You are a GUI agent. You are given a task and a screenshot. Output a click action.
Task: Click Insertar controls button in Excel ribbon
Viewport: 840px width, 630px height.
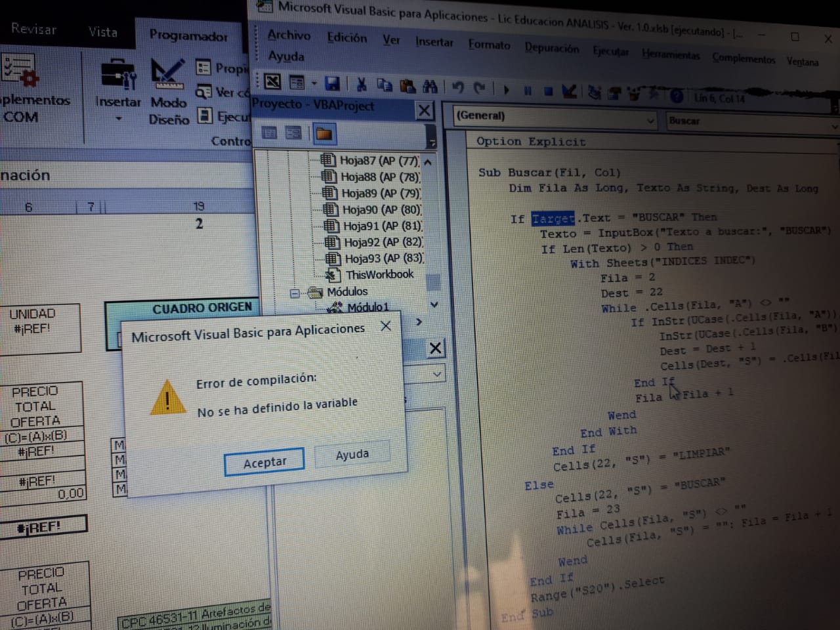[x=118, y=90]
